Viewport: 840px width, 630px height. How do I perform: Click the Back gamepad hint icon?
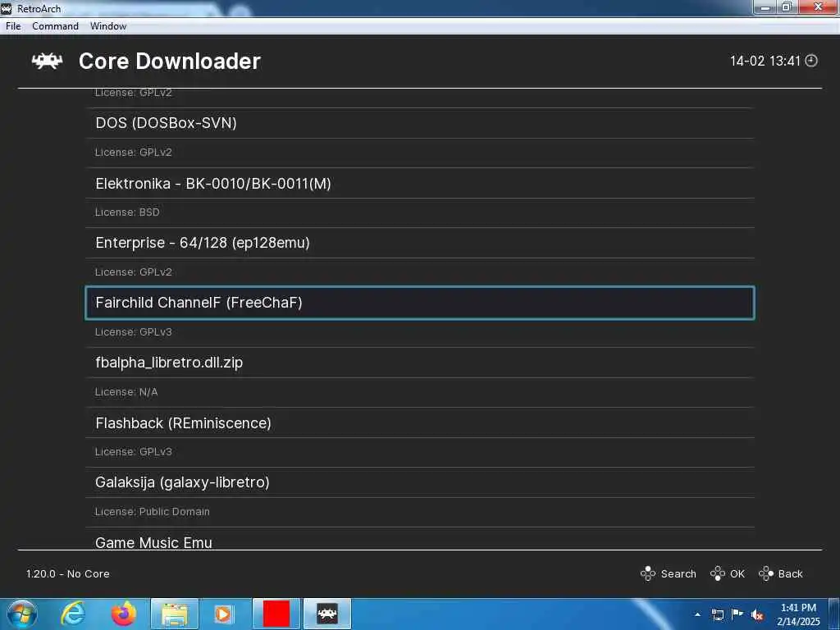pyautogui.click(x=766, y=573)
